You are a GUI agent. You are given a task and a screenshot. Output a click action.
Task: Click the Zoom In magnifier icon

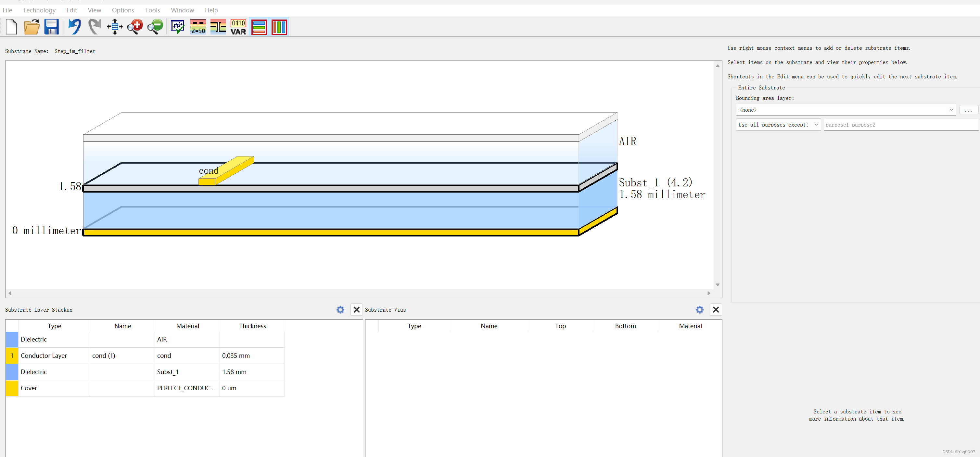click(135, 27)
